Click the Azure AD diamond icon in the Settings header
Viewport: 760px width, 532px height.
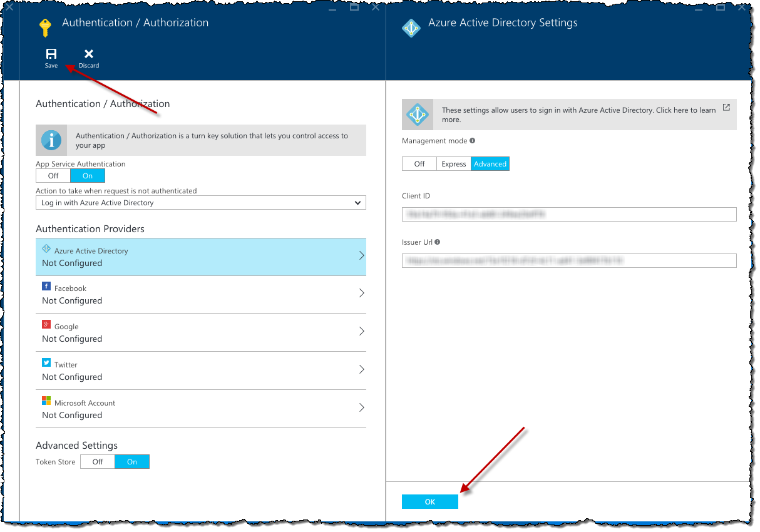point(411,28)
